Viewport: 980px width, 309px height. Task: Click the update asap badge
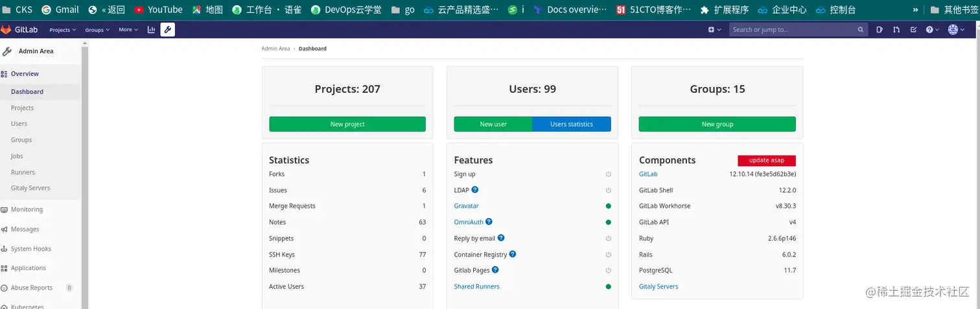[x=767, y=160]
